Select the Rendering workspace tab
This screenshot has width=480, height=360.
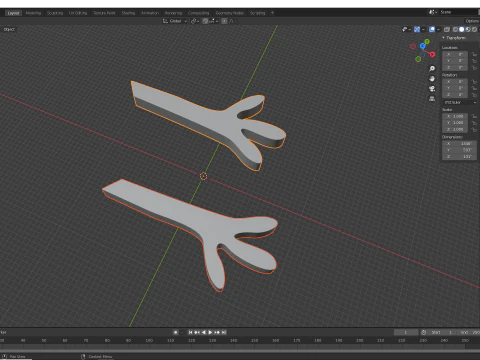pyautogui.click(x=173, y=13)
